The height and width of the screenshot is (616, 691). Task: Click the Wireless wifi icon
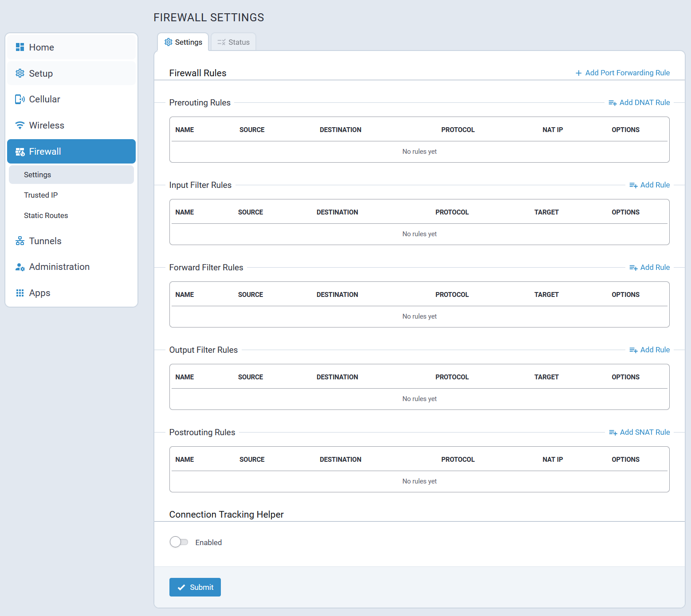(20, 125)
